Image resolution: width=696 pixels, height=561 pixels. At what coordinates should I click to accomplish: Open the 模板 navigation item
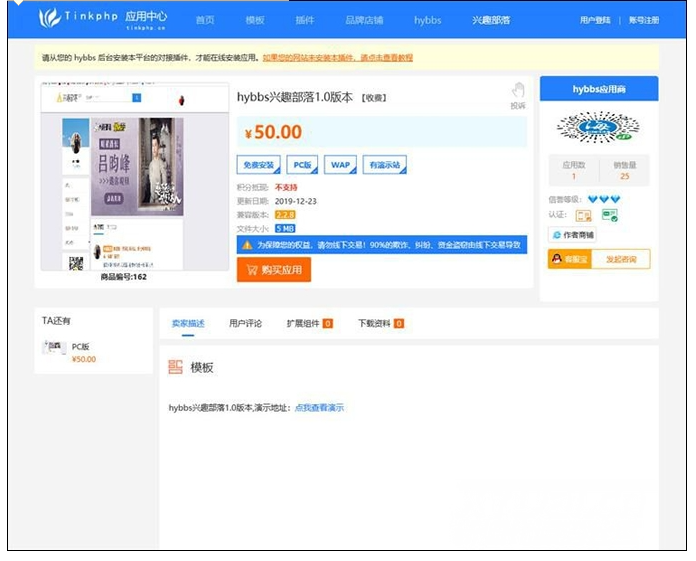[x=255, y=20]
